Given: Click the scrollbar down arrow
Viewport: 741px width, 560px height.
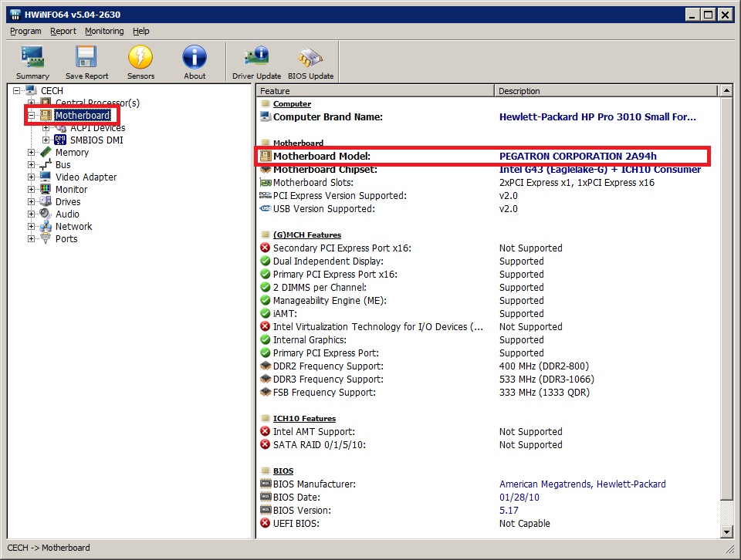Looking at the screenshot, I should 726,531.
